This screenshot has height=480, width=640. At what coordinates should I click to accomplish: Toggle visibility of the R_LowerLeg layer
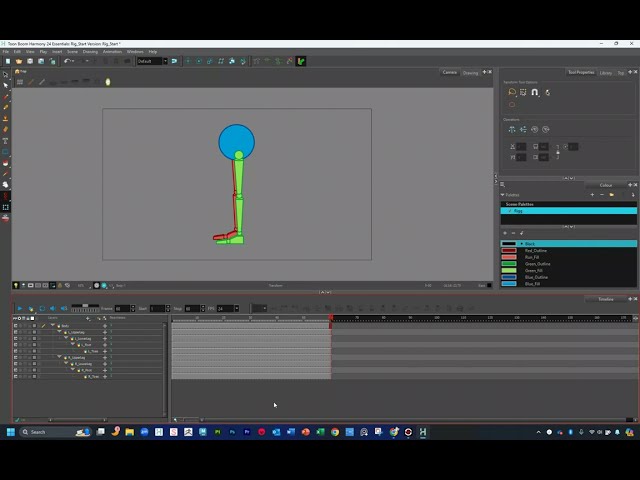[16, 364]
